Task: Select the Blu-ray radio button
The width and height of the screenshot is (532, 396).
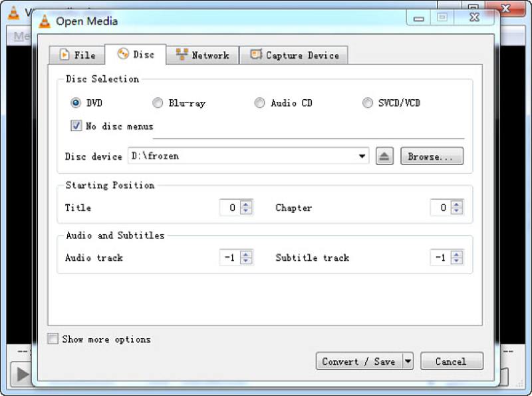Action: click(158, 103)
